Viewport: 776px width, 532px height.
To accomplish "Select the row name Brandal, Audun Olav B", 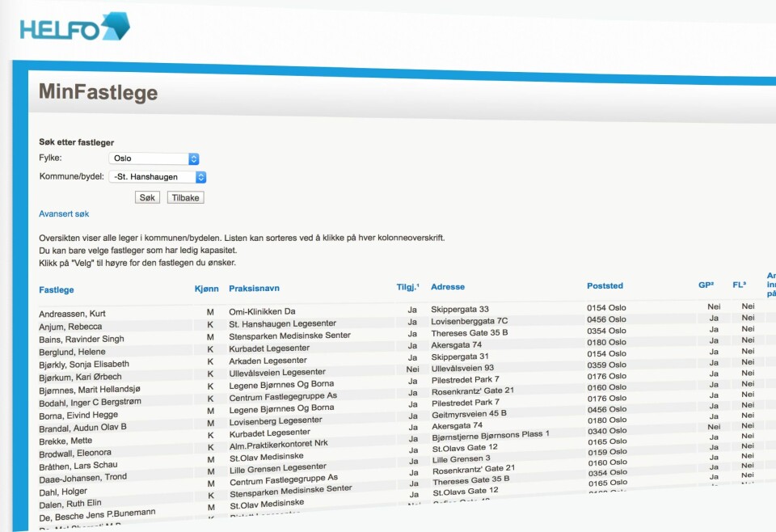I will pos(82,428).
